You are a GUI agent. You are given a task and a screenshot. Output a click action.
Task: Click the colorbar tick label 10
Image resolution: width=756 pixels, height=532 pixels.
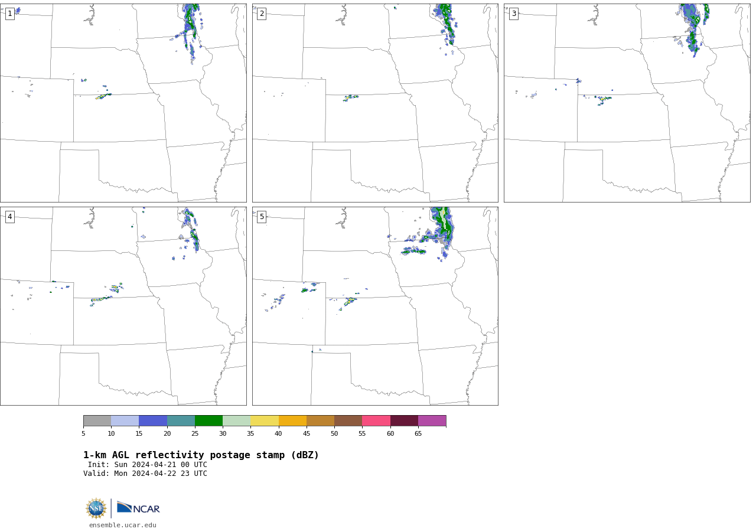click(x=111, y=434)
